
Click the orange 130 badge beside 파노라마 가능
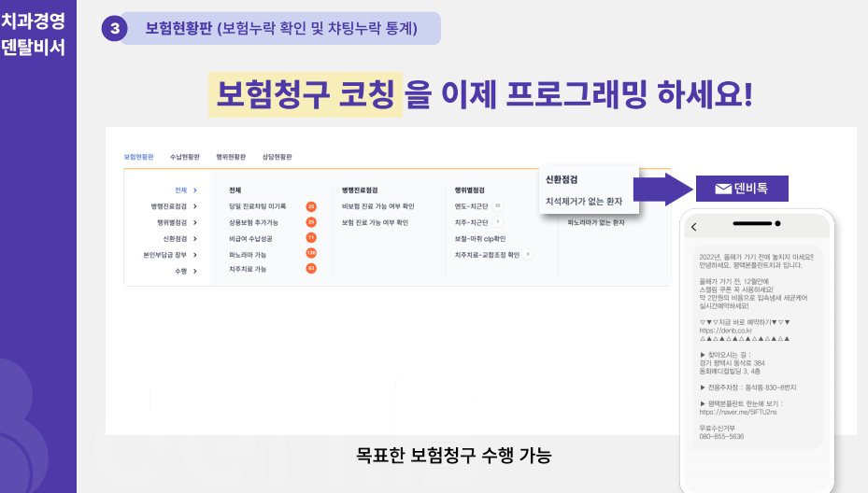[x=311, y=254]
